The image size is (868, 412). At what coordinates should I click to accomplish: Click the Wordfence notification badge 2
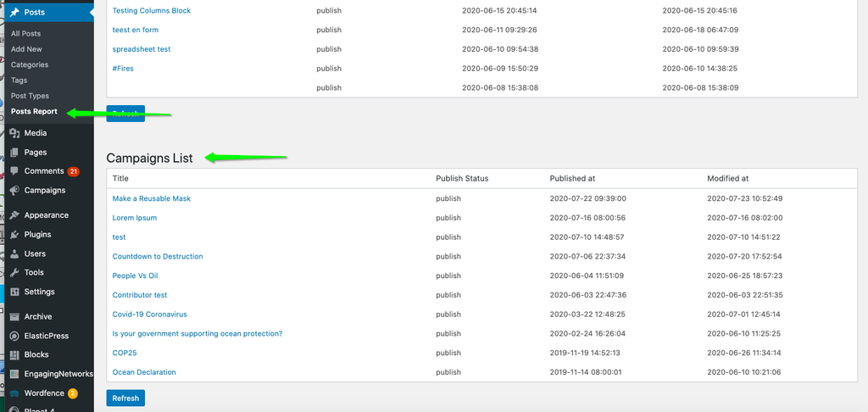pos(73,393)
